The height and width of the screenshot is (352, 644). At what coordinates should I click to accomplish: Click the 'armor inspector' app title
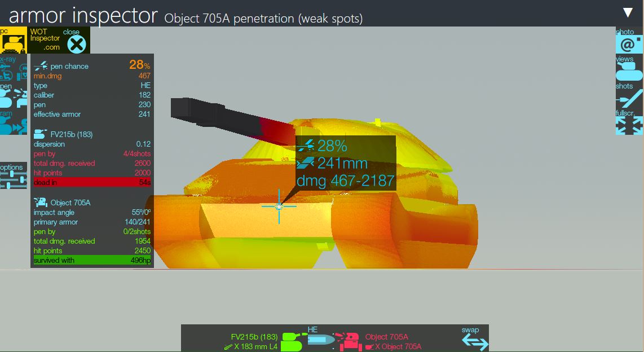coord(83,15)
